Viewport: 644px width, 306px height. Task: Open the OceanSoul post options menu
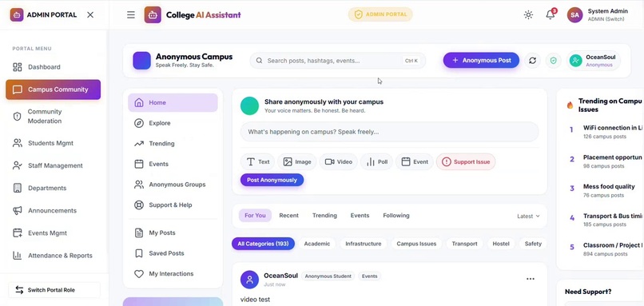pos(531,279)
